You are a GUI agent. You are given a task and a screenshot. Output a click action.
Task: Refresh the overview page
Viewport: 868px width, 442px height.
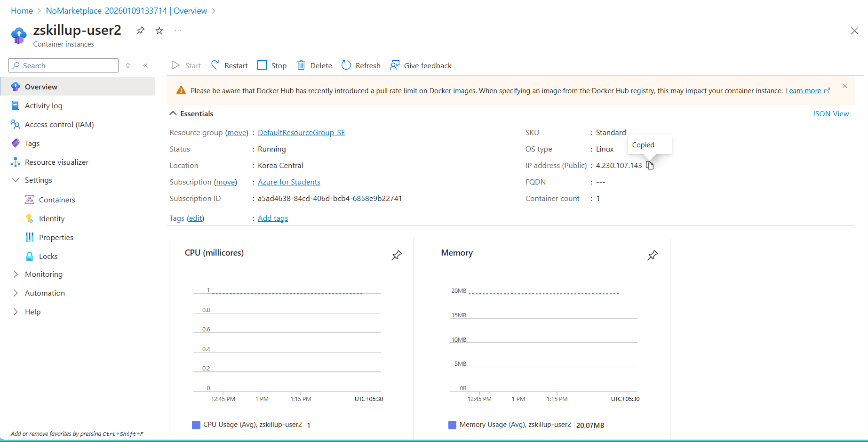coord(361,65)
